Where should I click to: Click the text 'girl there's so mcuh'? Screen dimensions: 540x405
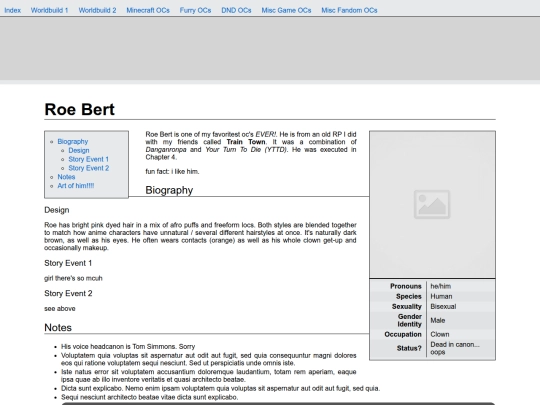(x=73, y=278)
